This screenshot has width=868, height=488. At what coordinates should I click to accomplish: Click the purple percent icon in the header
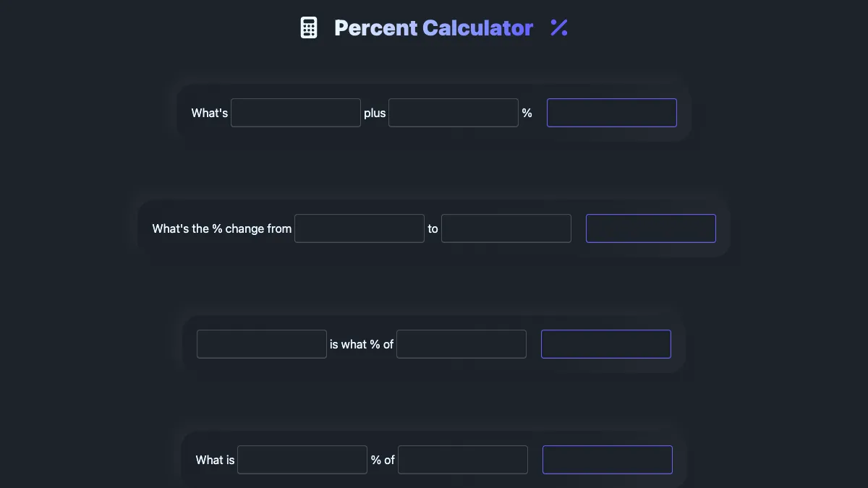click(x=558, y=27)
